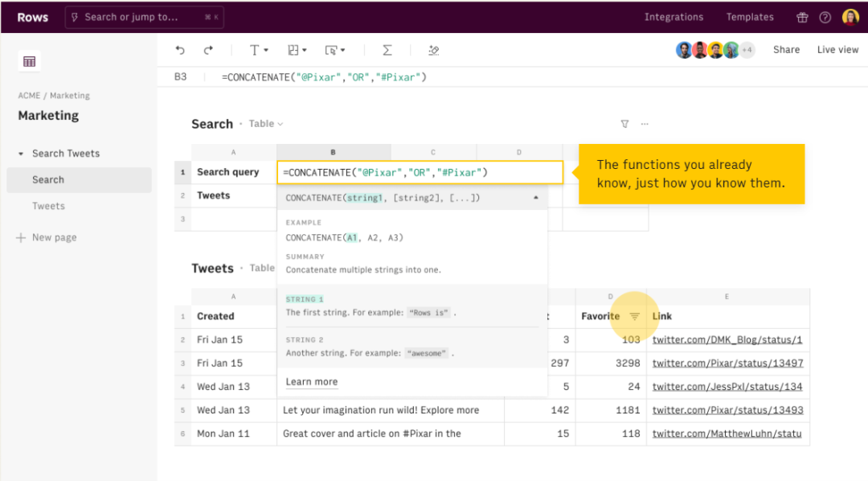Click the Share button
868x481 pixels.
tap(786, 49)
